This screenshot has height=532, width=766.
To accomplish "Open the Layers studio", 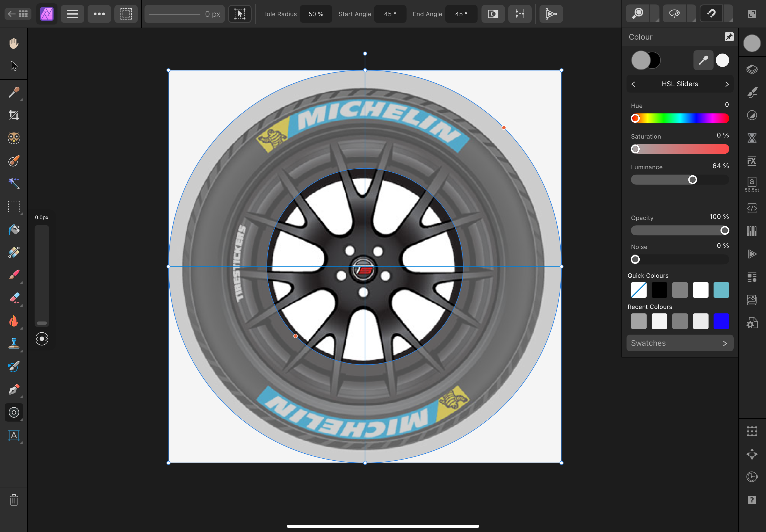I will coord(752,69).
